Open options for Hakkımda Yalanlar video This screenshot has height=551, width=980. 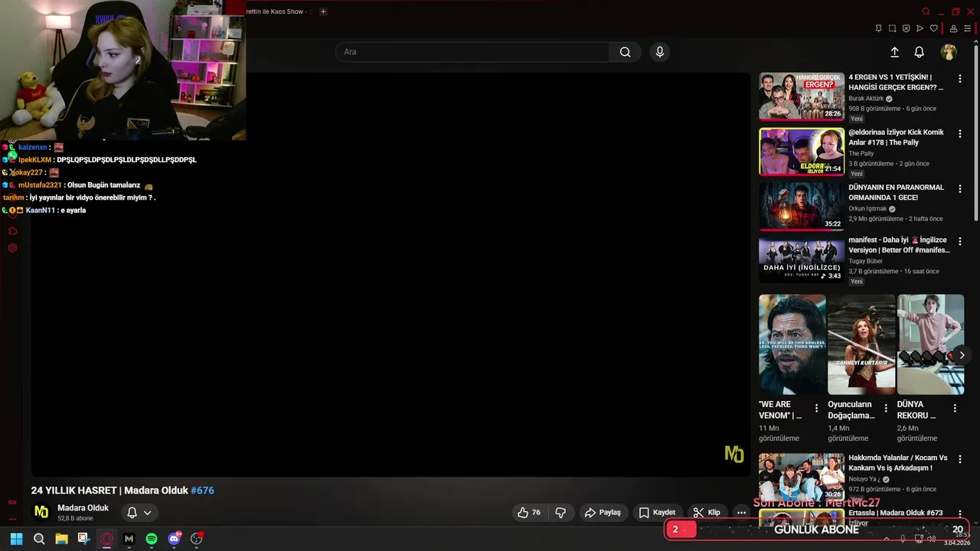click(960, 460)
